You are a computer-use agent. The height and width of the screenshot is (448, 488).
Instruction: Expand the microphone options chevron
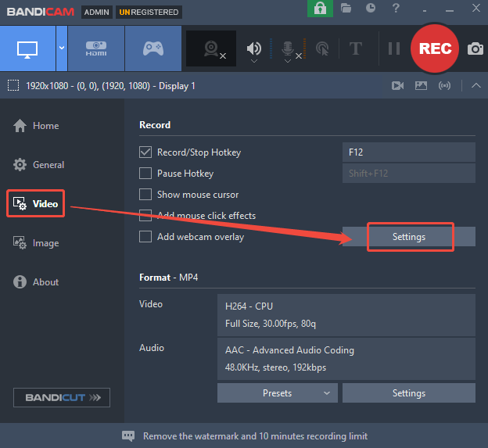pos(288,61)
